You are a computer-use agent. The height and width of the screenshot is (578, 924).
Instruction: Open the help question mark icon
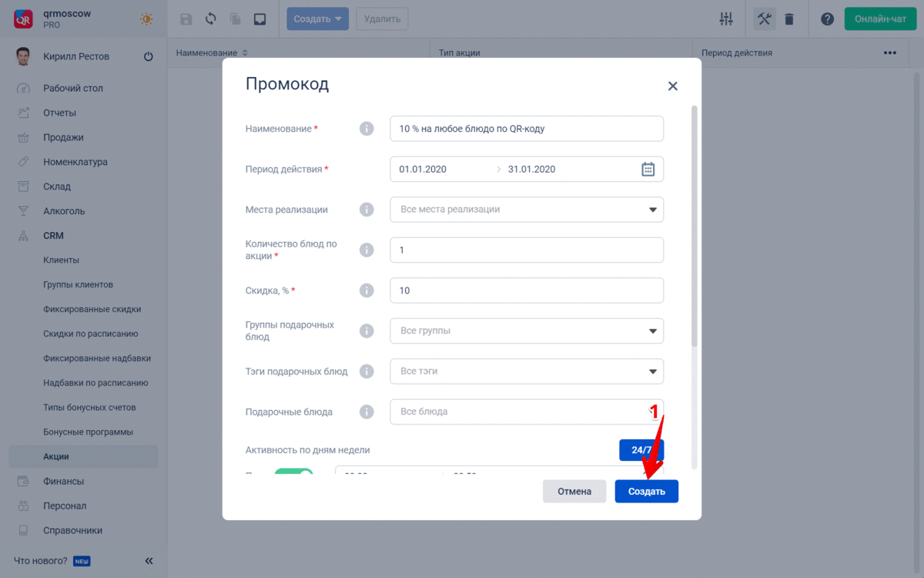[x=827, y=19]
